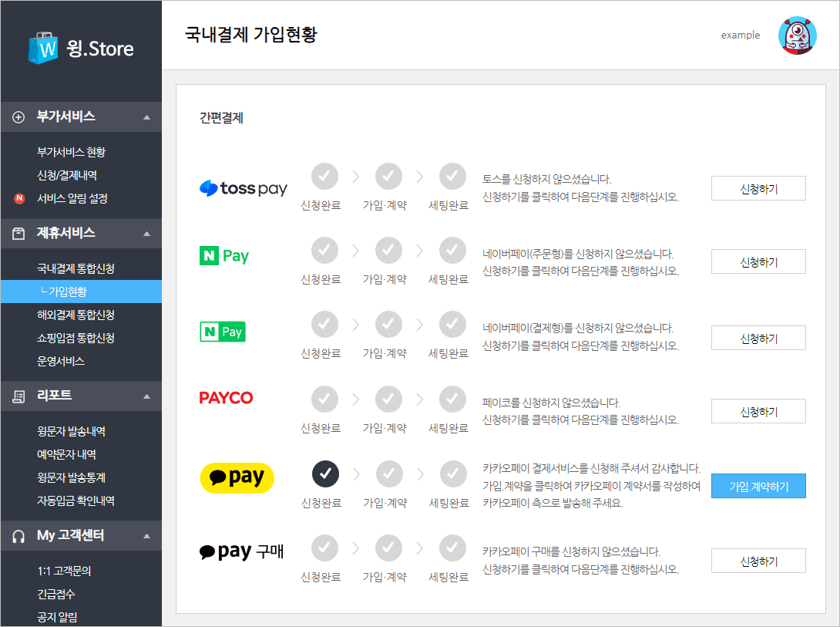Click N Pay 주문형's 가입·계약 check circle
Viewport: 840px width, 627px height.
(388, 251)
